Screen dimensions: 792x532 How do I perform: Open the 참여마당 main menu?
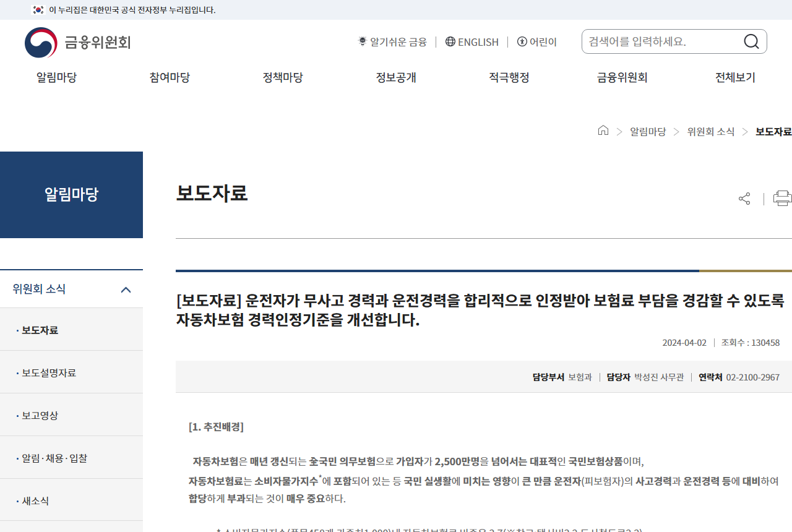[x=170, y=77]
